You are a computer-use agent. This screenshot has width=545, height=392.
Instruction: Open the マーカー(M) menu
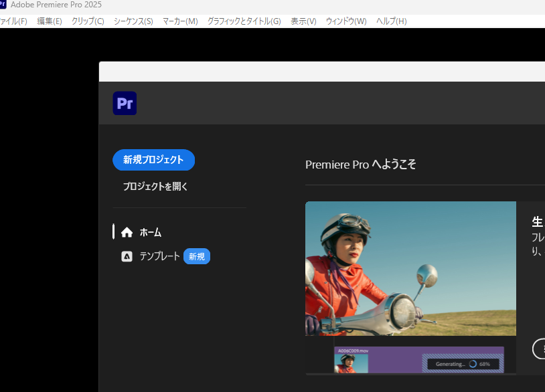point(180,21)
